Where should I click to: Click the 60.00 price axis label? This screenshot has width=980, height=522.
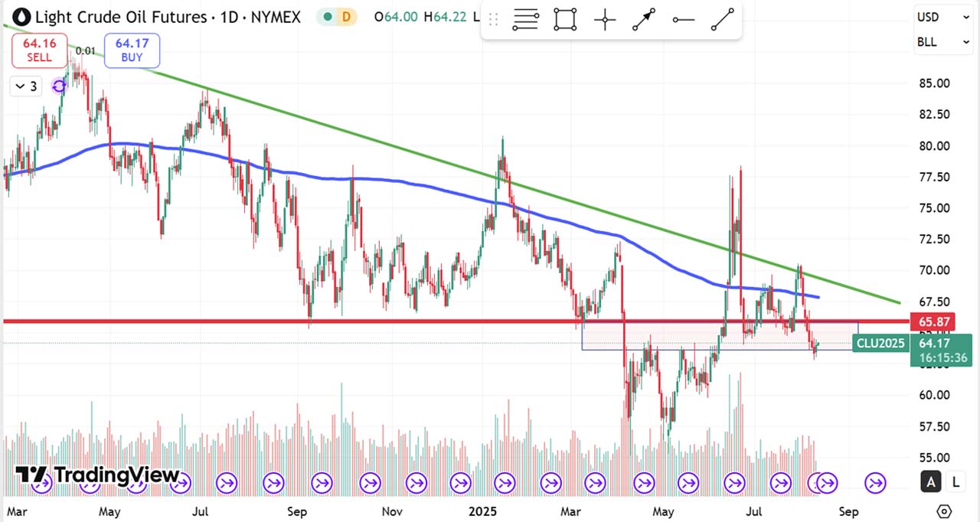click(x=935, y=395)
